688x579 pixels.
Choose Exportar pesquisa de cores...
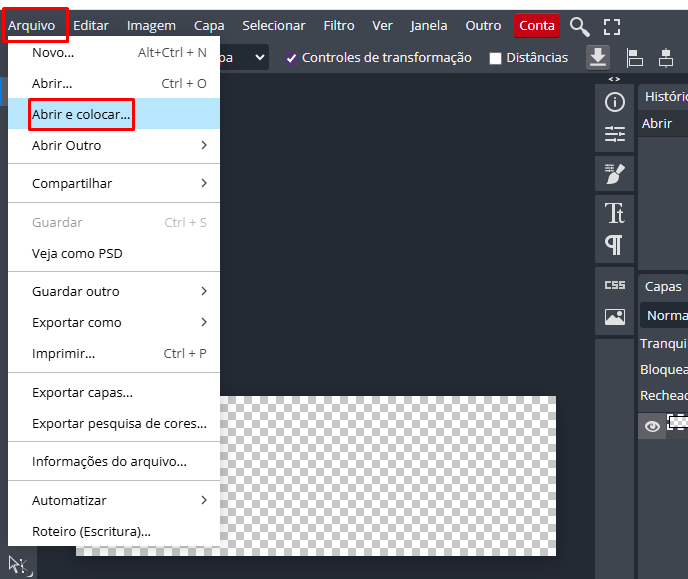(x=114, y=423)
